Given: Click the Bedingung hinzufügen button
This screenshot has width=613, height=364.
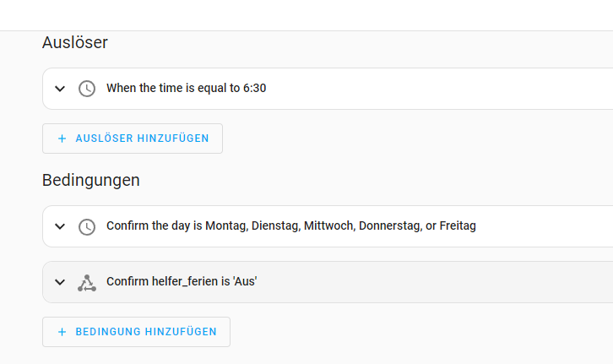Looking at the screenshot, I should (x=137, y=332).
